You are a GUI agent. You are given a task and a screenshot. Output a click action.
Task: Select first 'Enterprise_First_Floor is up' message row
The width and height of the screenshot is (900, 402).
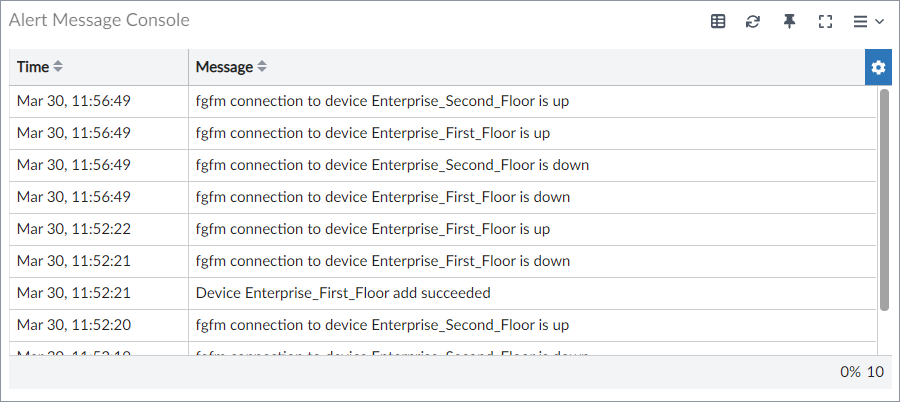(x=373, y=133)
